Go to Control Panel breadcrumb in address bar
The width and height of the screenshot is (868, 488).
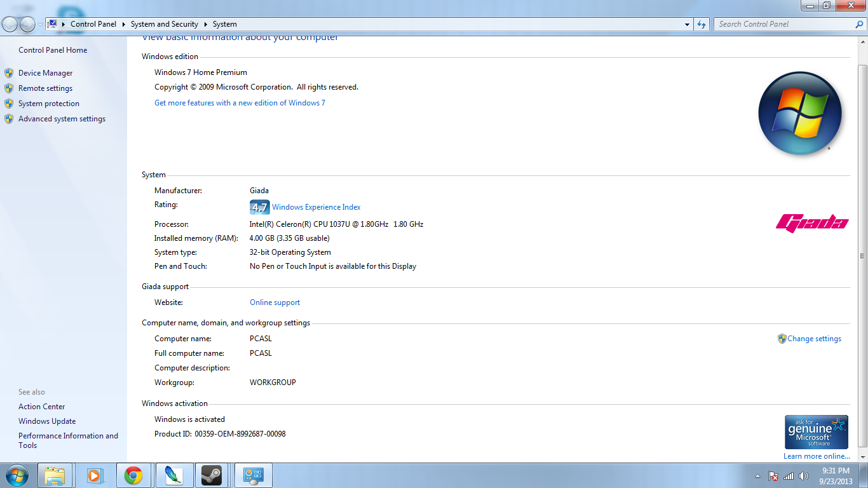(x=93, y=24)
